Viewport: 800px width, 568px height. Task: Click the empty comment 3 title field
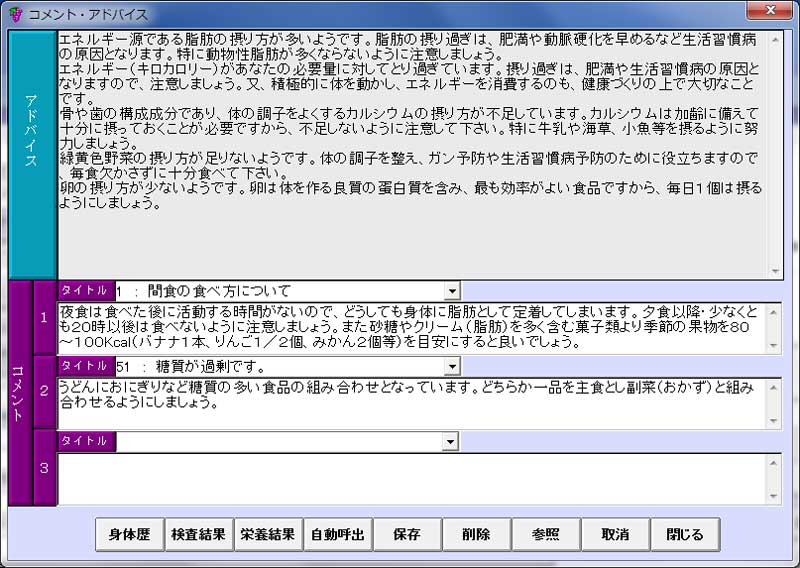coord(279,442)
